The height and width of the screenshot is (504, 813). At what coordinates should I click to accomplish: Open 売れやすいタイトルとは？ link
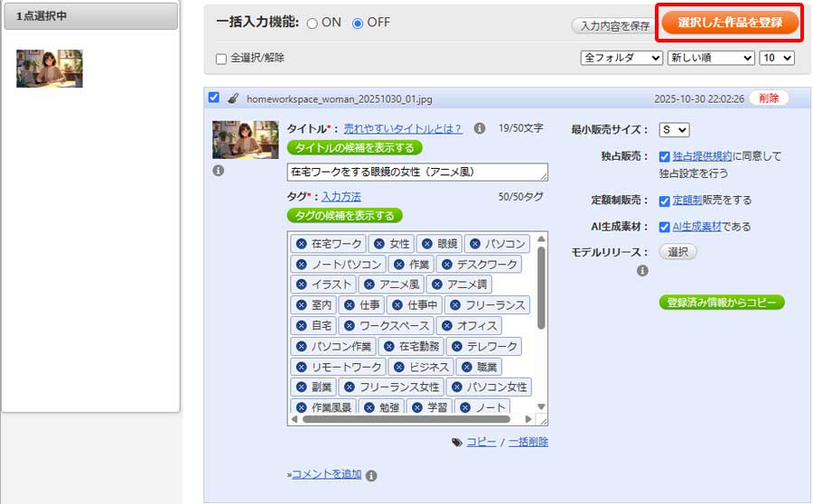(x=403, y=128)
